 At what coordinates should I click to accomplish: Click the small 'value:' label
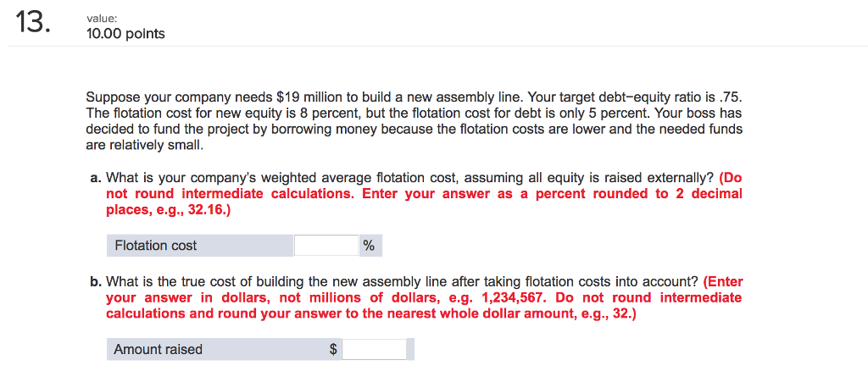[x=101, y=17]
